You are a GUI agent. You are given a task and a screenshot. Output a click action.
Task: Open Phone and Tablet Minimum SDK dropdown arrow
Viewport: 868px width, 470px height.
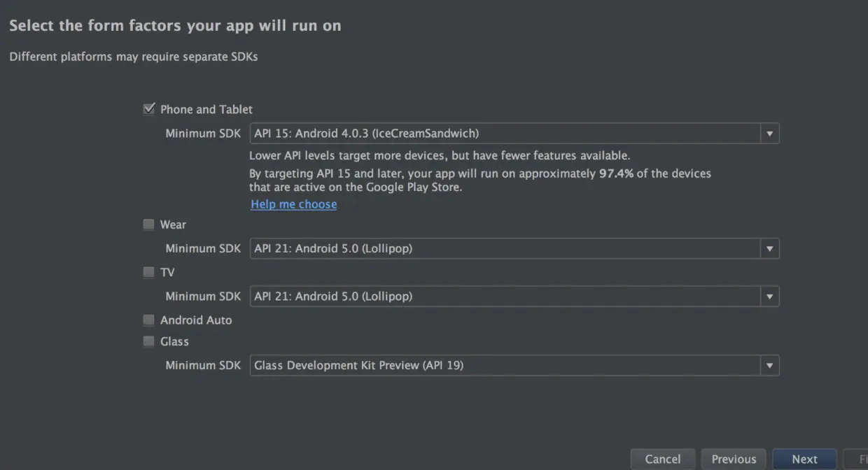click(x=770, y=134)
